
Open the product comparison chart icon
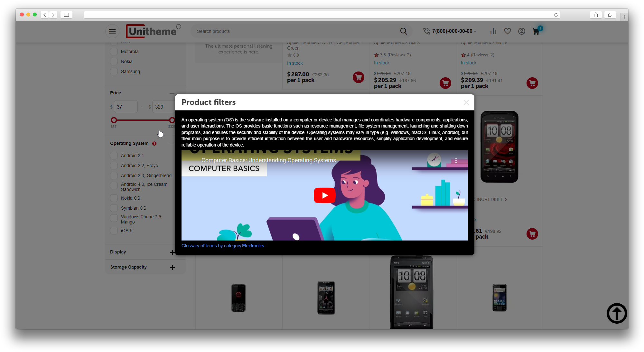point(493,31)
